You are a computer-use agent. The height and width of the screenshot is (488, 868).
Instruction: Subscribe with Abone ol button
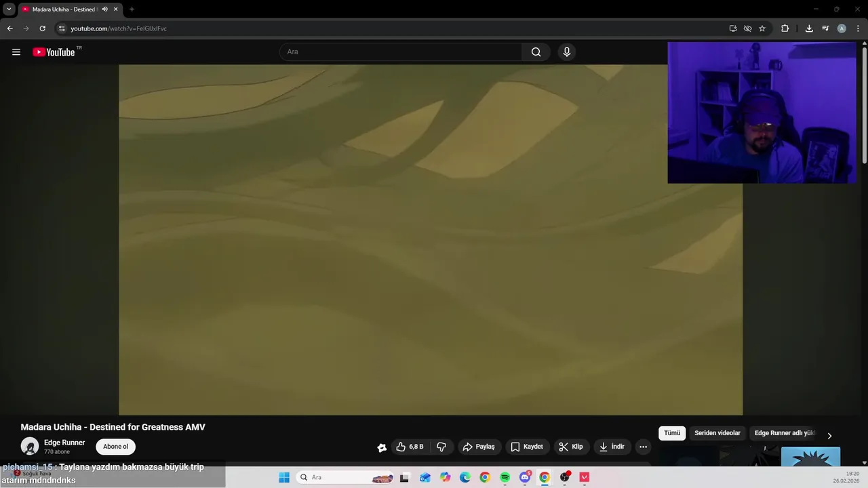coord(115,447)
